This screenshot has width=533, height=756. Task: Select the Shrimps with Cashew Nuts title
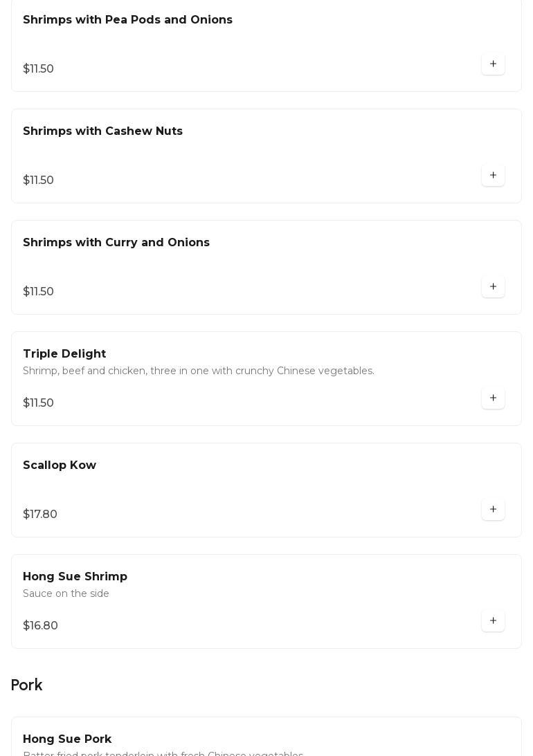click(x=102, y=131)
